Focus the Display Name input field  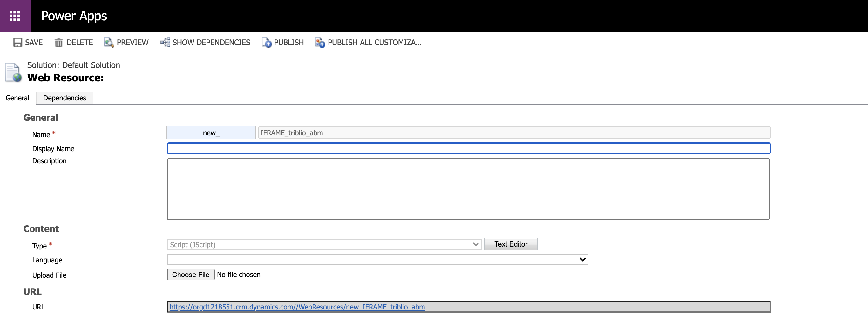tap(468, 148)
